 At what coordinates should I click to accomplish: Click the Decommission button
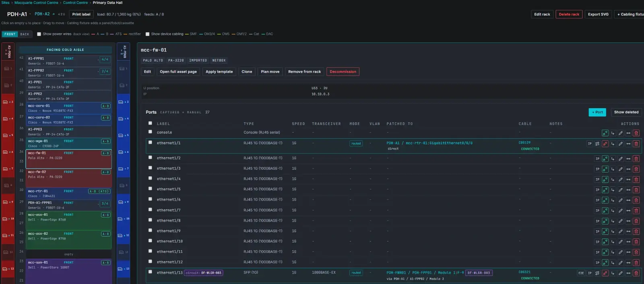(343, 72)
